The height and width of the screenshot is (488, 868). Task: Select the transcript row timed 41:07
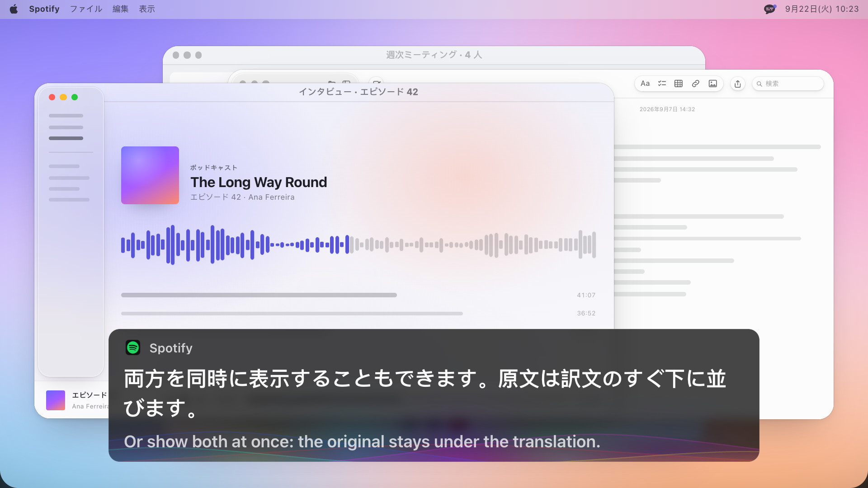pos(359,295)
